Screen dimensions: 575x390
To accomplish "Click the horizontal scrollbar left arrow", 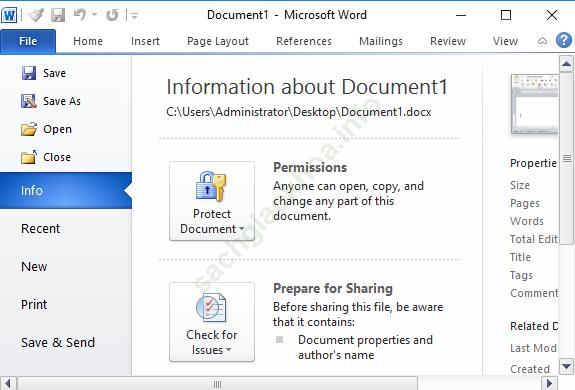I will point(8,383).
